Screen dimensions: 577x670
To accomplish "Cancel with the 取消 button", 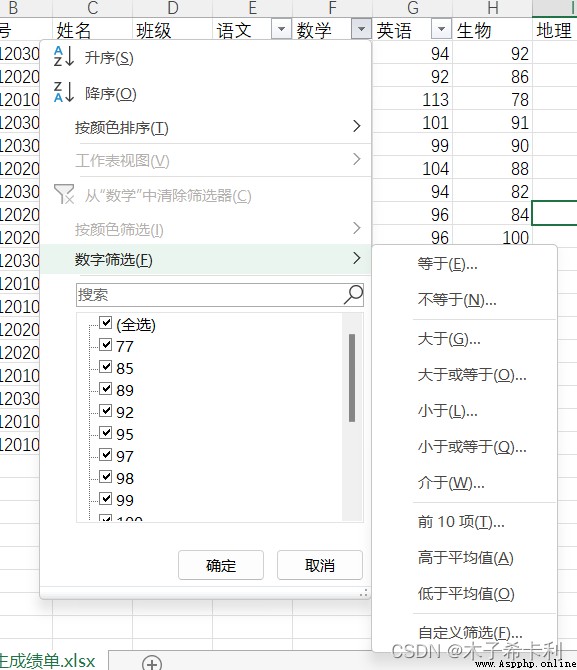I will 320,565.
